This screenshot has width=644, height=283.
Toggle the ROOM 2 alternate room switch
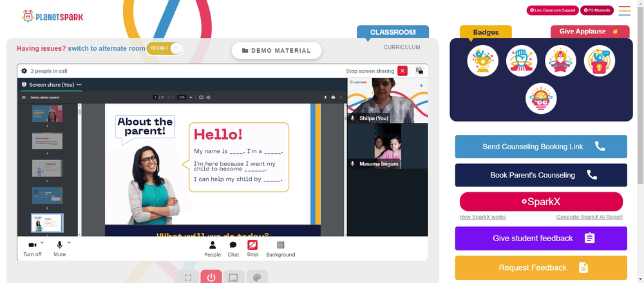coord(164,48)
